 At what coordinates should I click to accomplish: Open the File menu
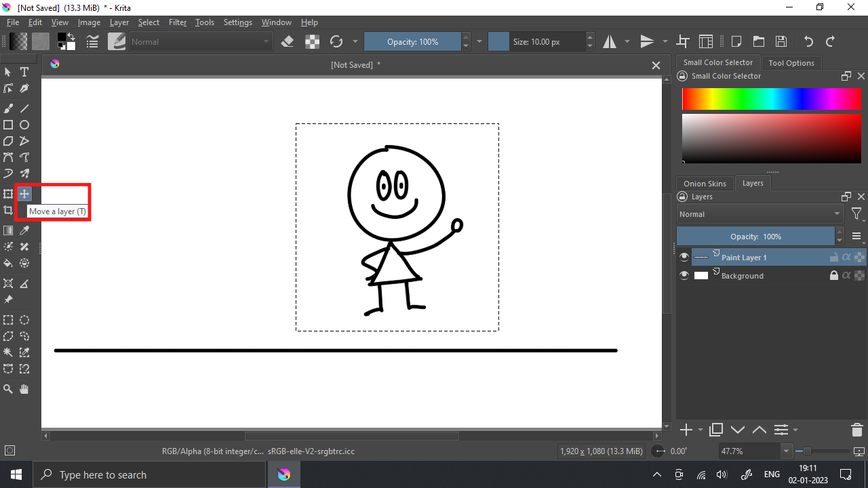point(13,22)
